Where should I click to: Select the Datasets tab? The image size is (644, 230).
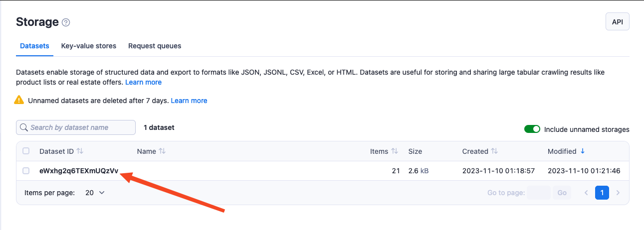click(x=34, y=46)
